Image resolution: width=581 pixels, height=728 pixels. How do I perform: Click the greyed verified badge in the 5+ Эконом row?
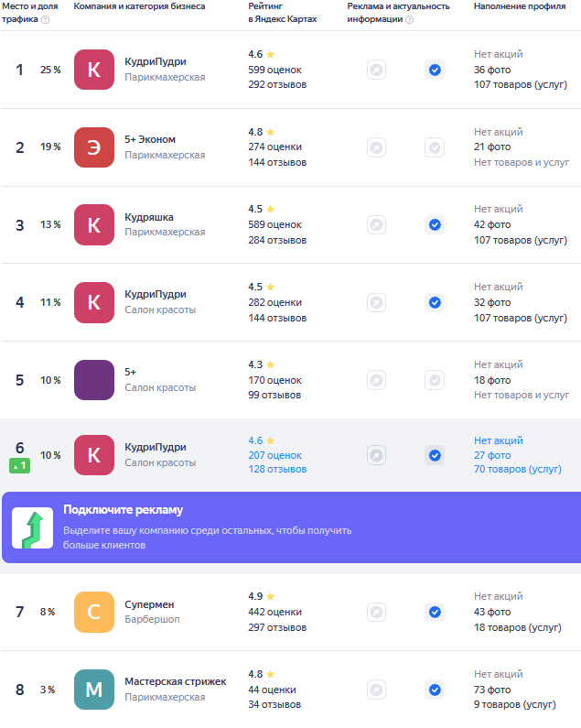(x=435, y=147)
